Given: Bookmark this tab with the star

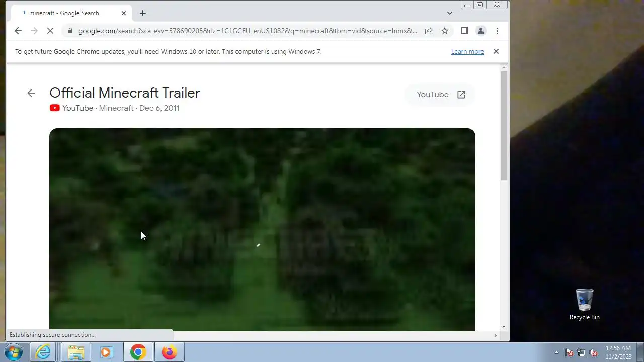Looking at the screenshot, I should click(445, 31).
